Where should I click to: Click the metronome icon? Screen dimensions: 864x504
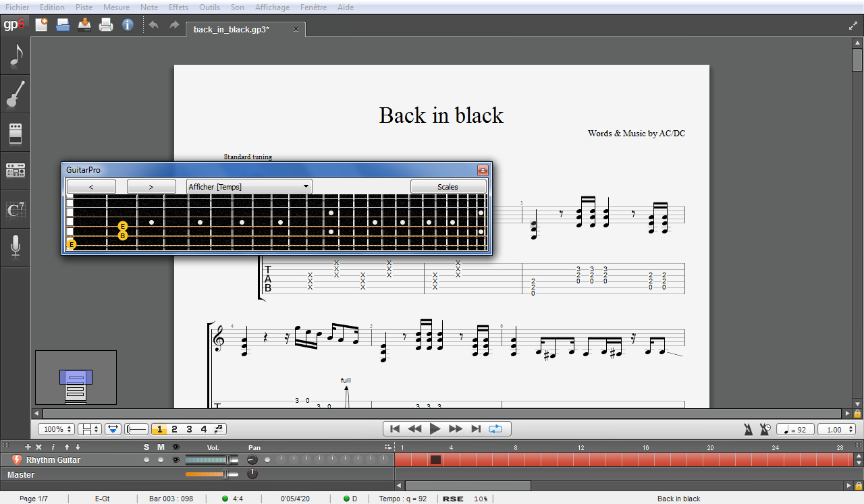pos(749,429)
